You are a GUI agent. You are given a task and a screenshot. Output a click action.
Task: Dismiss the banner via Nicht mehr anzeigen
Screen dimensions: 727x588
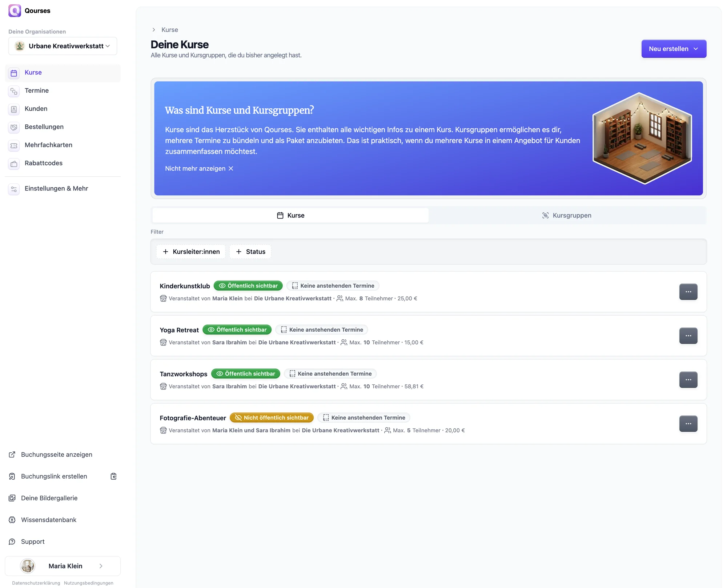point(195,168)
